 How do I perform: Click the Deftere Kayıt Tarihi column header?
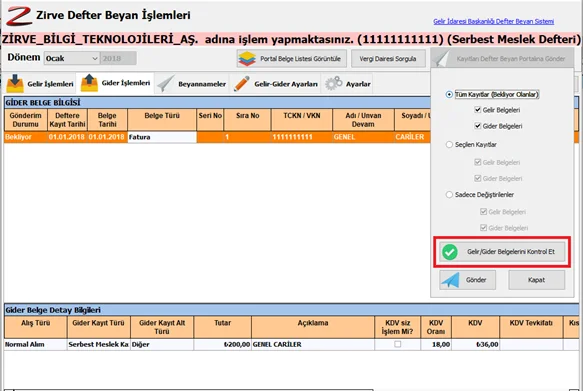click(67, 120)
